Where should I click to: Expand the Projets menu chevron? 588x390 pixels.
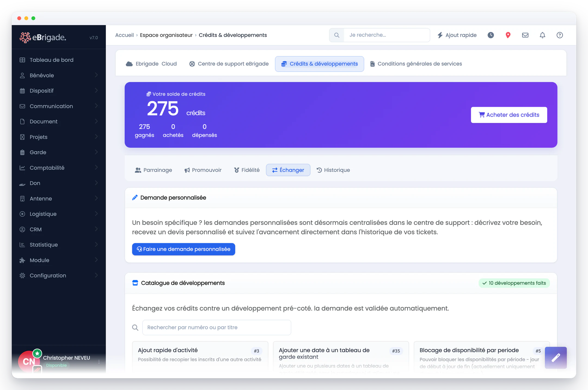click(96, 137)
